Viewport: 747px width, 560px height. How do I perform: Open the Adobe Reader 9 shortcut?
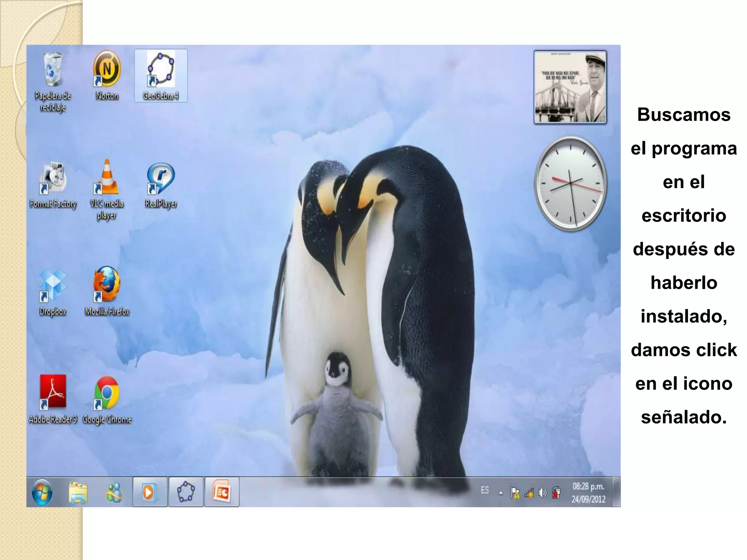[53, 400]
